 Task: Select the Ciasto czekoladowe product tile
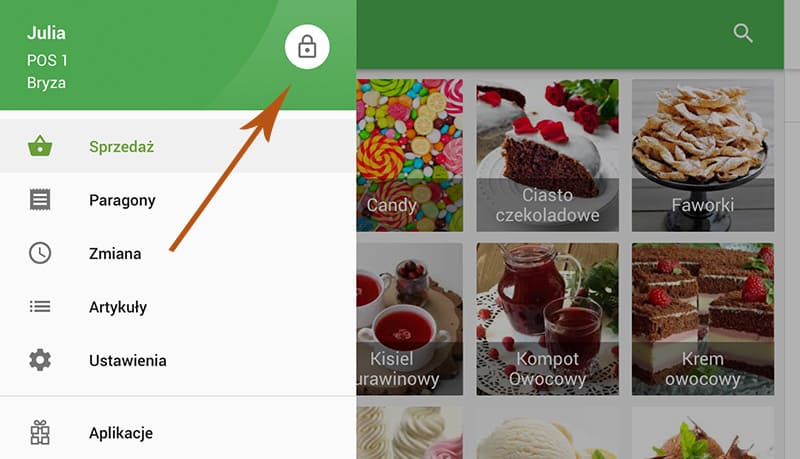click(x=547, y=155)
